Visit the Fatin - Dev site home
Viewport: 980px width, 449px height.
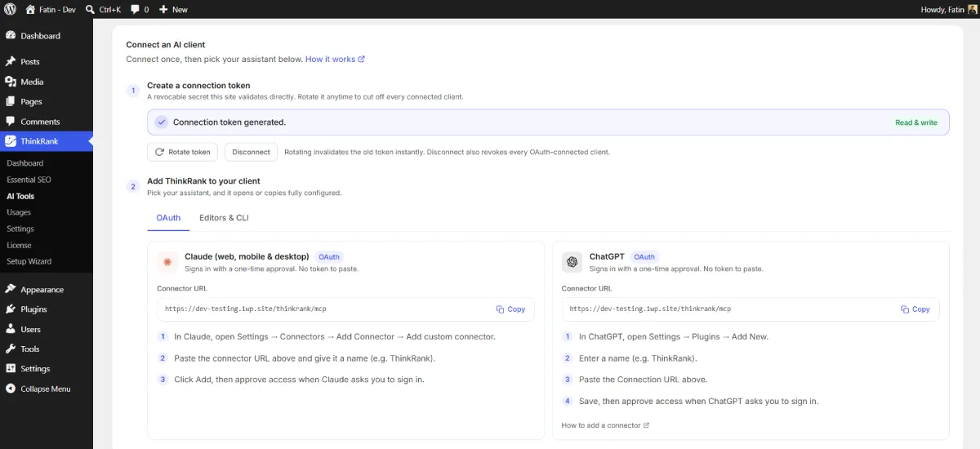(x=50, y=9)
